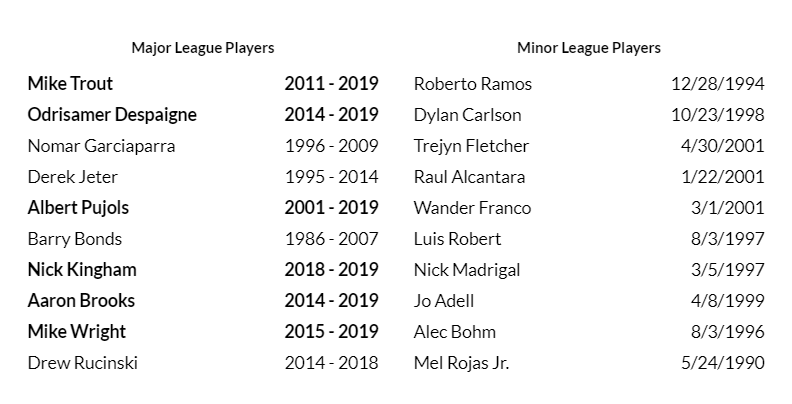Select Dylan Carlson minor league player
The width and height of the screenshot is (792, 404).
(x=467, y=115)
